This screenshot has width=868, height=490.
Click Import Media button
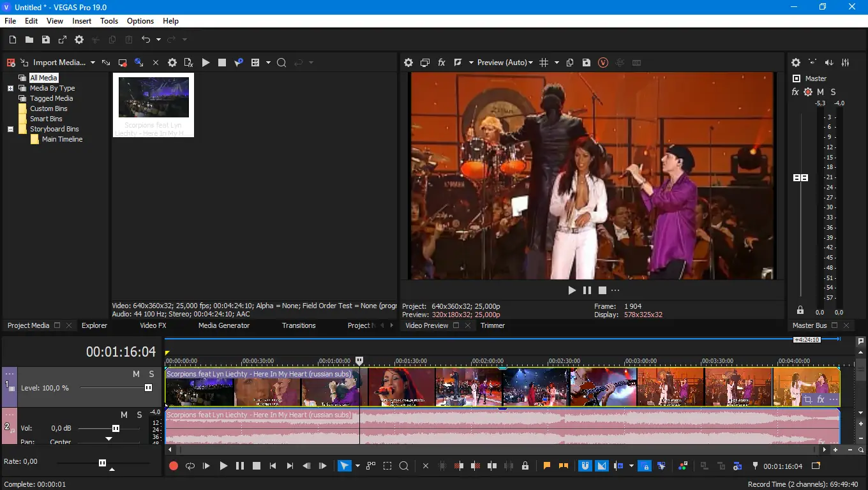[x=54, y=63]
